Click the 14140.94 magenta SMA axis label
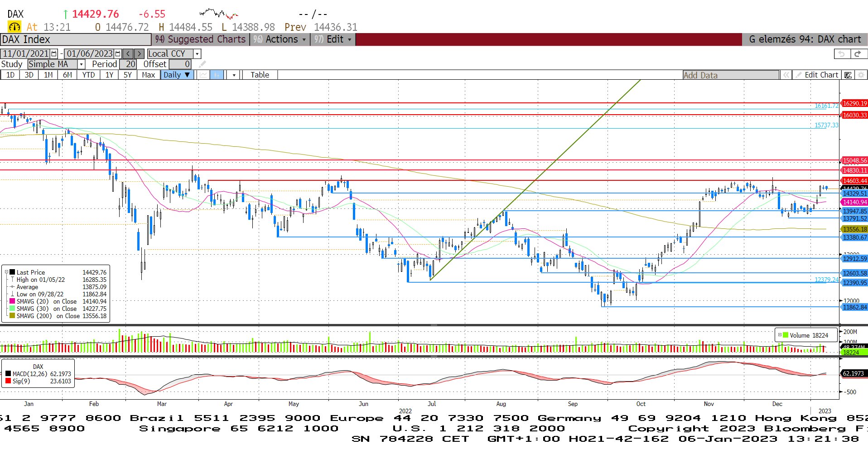 pos(854,202)
